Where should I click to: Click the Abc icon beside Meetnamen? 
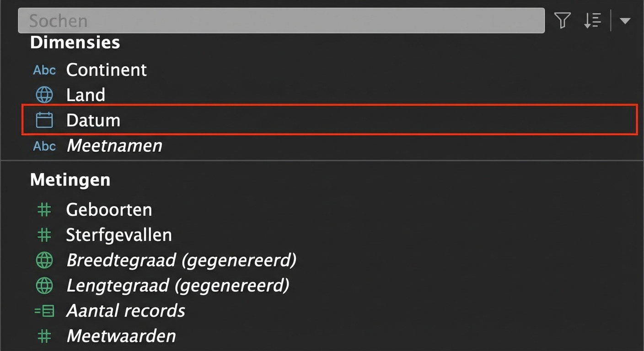(x=44, y=146)
